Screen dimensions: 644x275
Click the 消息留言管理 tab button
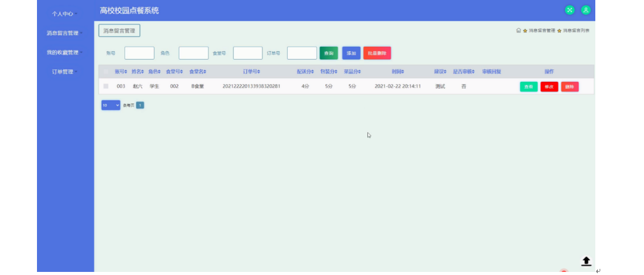119,31
